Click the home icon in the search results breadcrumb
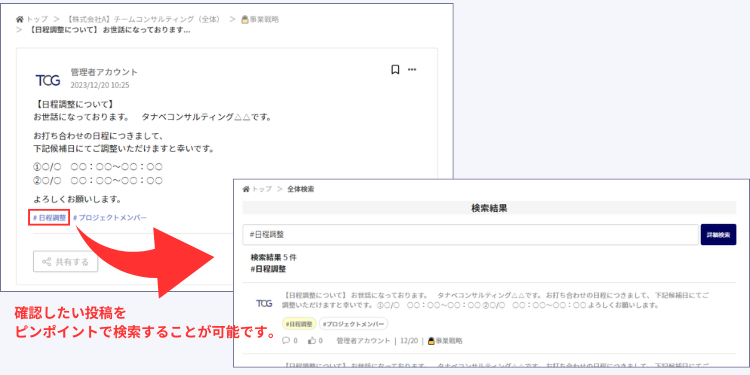This screenshot has height=375, width=750. pos(246,189)
